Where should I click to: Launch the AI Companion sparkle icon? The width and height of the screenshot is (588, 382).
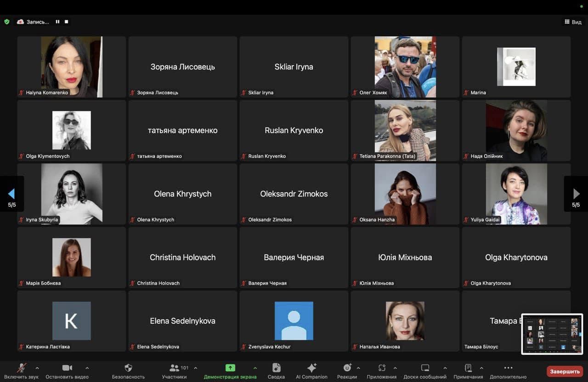(x=311, y=368)
